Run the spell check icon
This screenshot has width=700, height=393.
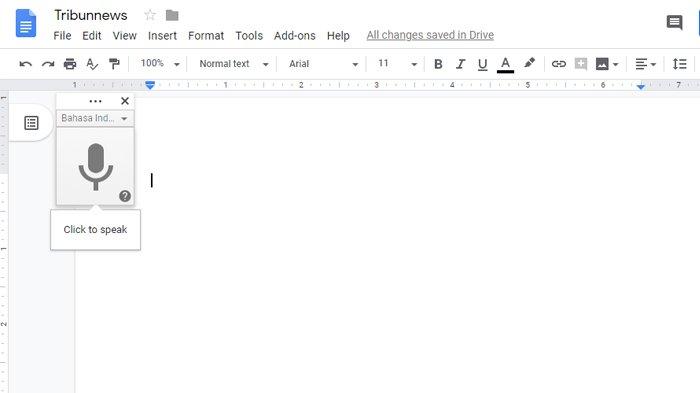coord(92,64)
